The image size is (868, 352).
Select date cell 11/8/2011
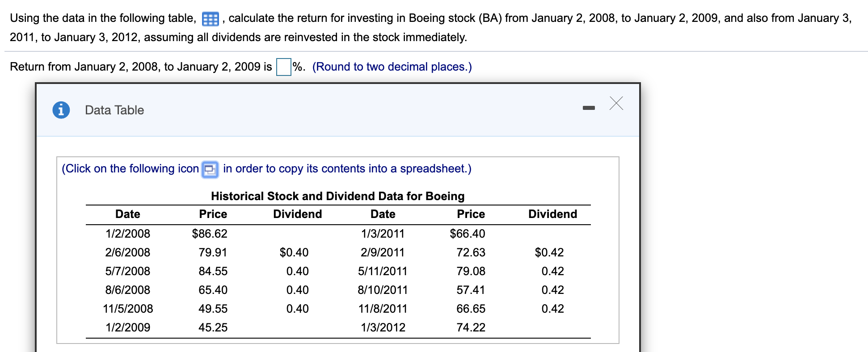point(383,309)
